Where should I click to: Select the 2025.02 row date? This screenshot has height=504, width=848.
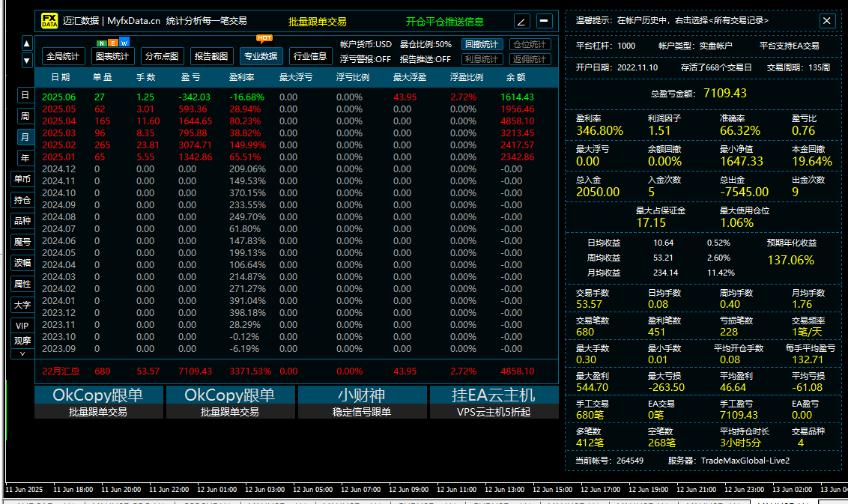59,145
